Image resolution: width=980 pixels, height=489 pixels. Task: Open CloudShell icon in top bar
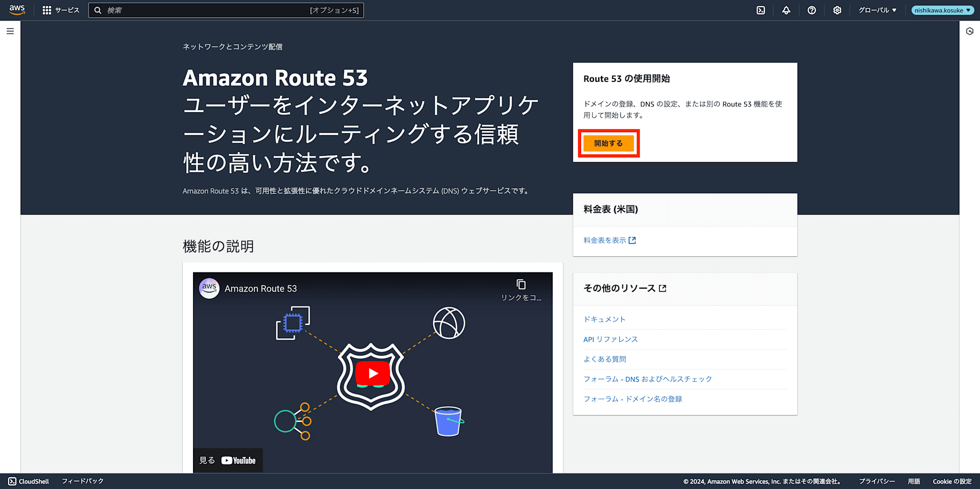(760, 10)
